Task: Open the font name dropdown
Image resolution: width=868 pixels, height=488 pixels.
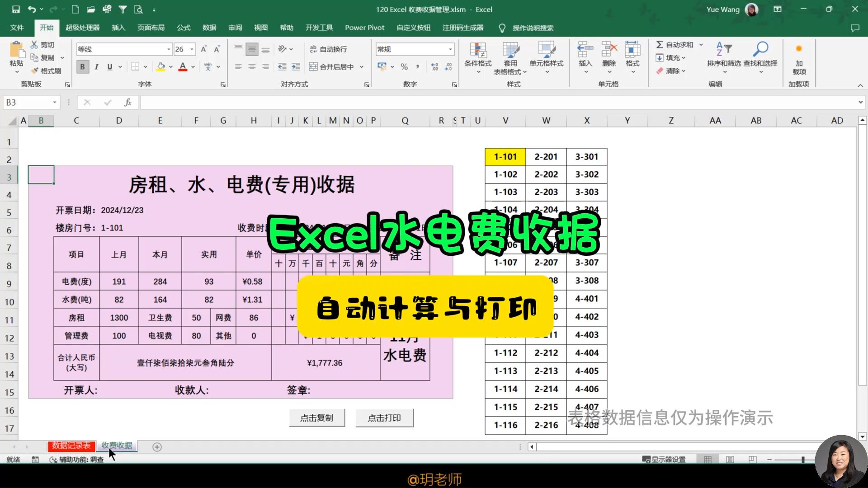Action: click(169, 49)
